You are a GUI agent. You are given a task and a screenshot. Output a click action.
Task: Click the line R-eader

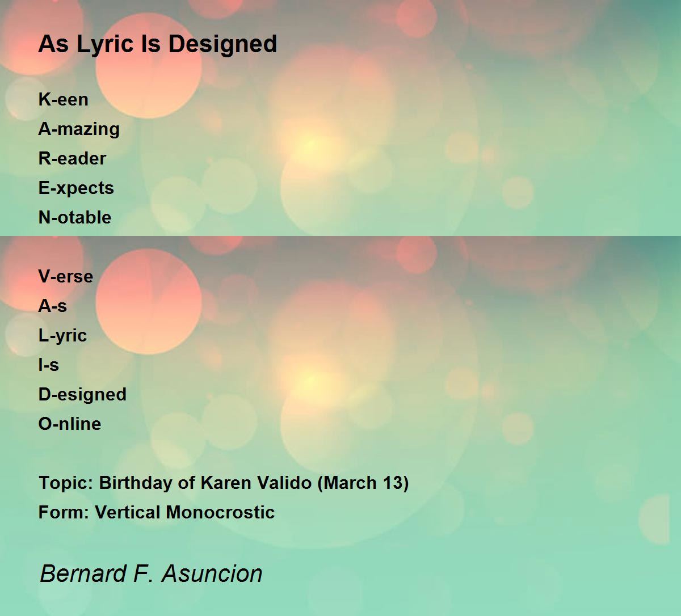point(72,158)
